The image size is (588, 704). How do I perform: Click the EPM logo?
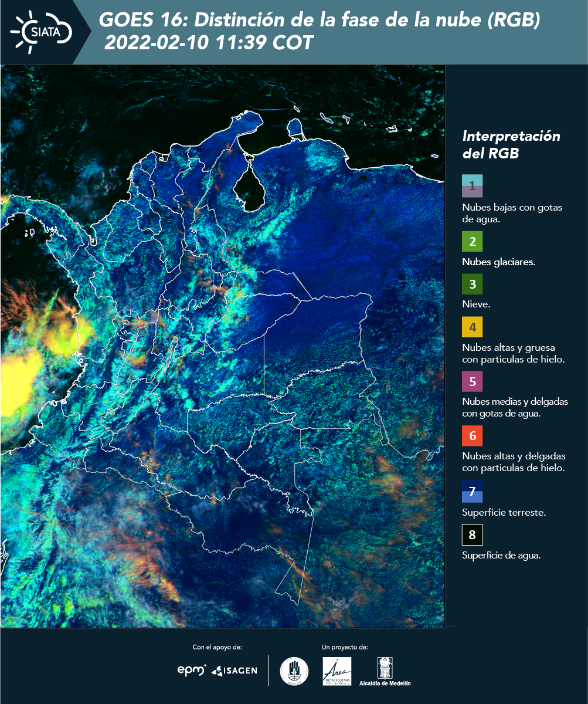click(x=192, y=670)
